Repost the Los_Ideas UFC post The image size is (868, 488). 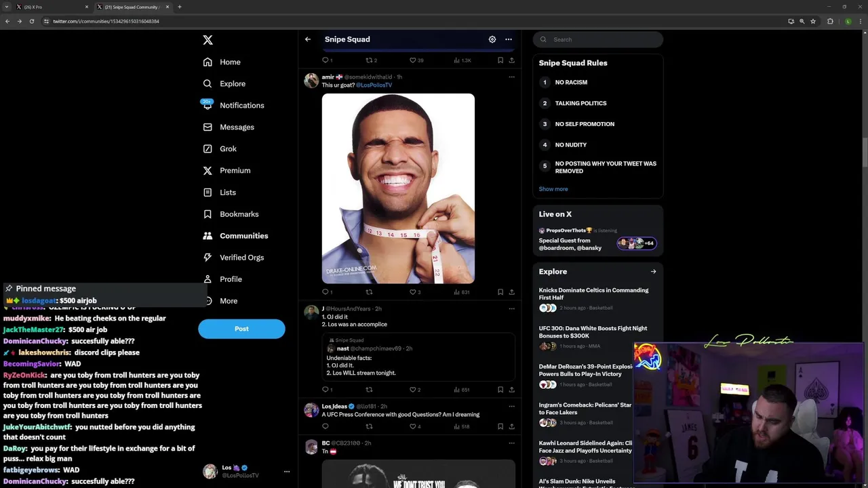(x=369, y=426)
